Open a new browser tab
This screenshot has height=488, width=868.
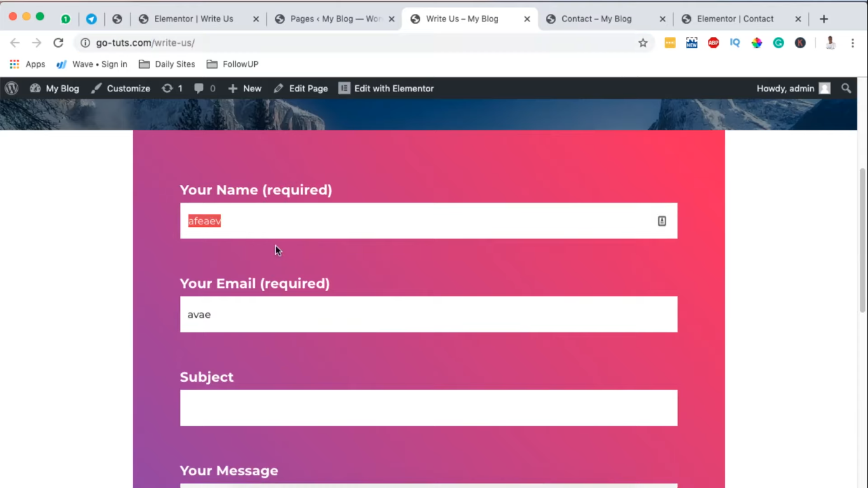tap(824, 19)
